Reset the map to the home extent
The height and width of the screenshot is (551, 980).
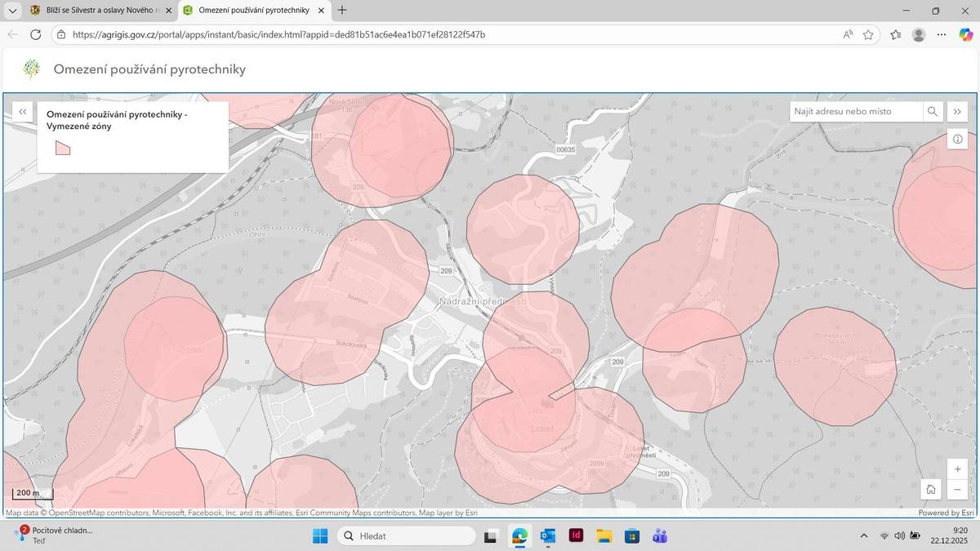tap(930, 489)
